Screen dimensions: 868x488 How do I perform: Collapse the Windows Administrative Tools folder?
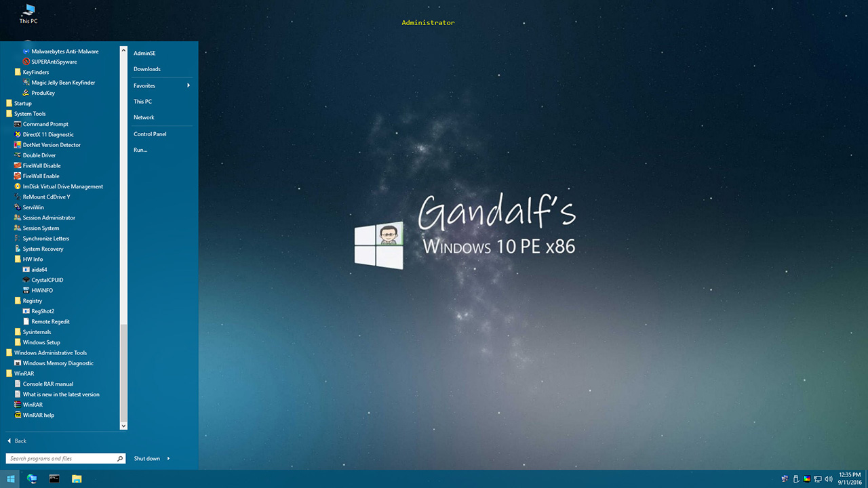pyautogui.click(x=46, y=352)
